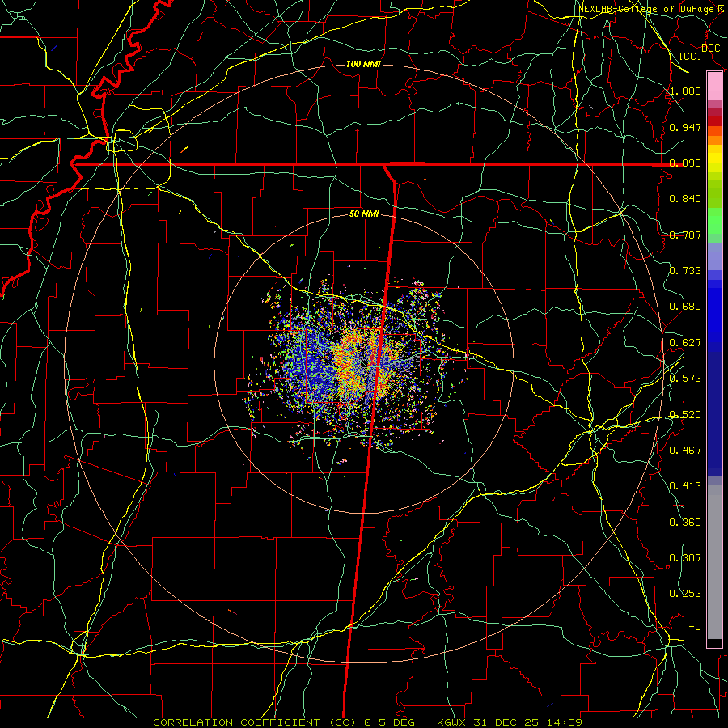This screenshot has width=728, height=728.
Task: Click the pink top segment of the color bar
Action: coord(714,87)
